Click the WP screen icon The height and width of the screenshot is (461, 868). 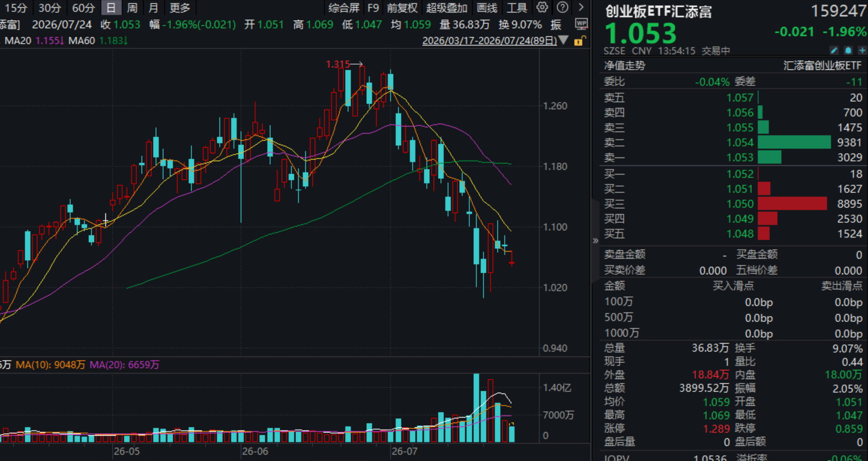tap(581, 24)
